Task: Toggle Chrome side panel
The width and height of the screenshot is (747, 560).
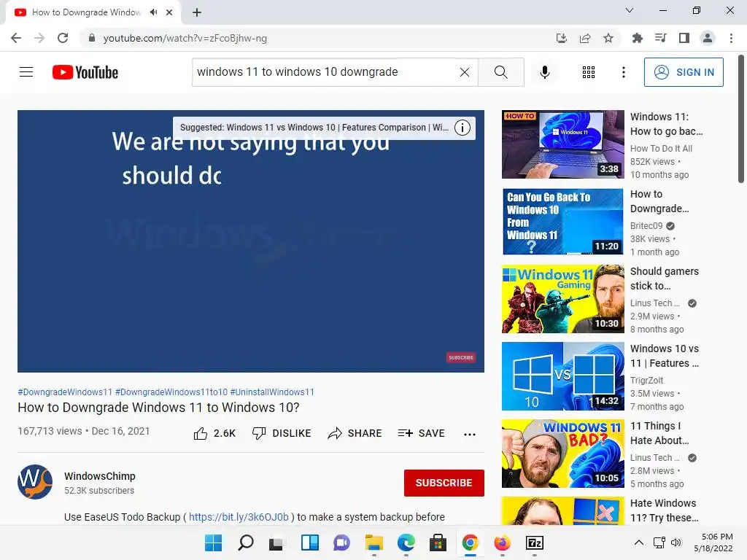Action: [x=684, y=38]
